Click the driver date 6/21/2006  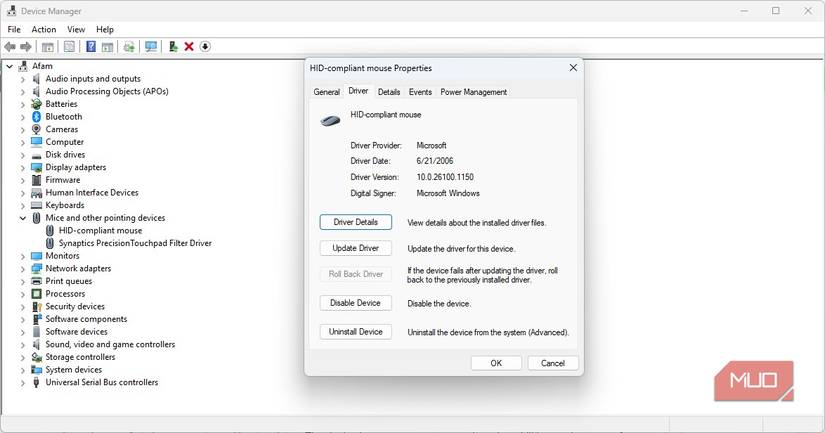pos(435,161)
